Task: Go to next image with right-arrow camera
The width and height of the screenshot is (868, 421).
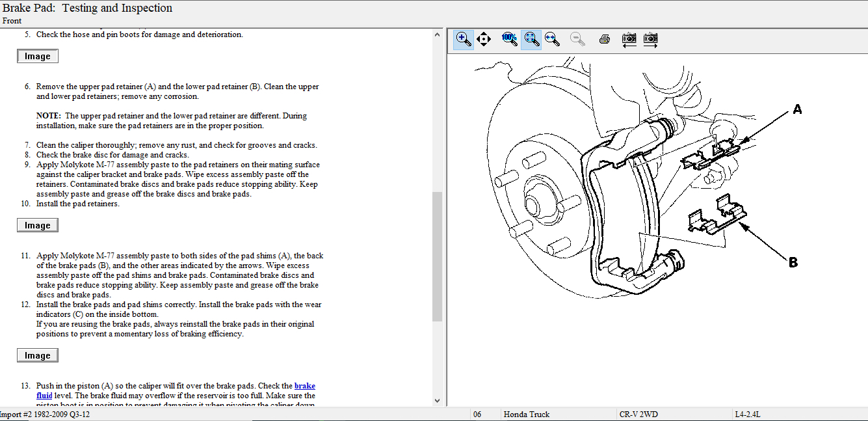Action: coord(650,40)
